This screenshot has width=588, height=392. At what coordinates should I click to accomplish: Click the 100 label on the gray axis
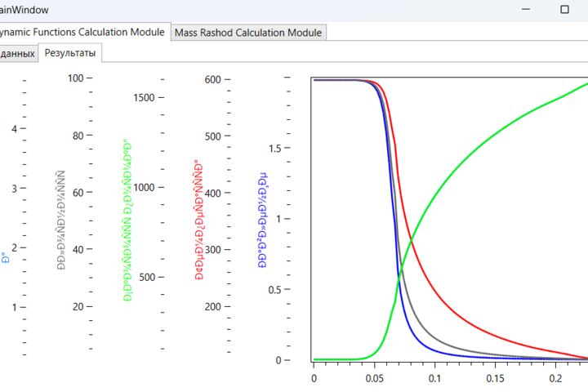[x=75, y=78]
